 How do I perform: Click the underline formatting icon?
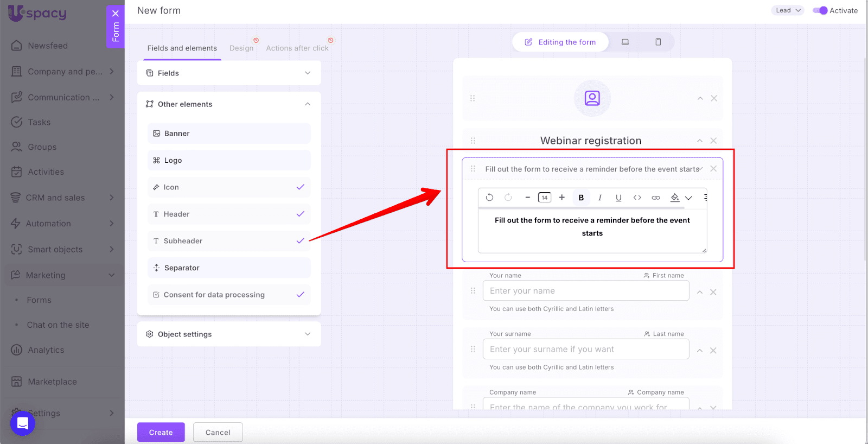coord(618,198)
